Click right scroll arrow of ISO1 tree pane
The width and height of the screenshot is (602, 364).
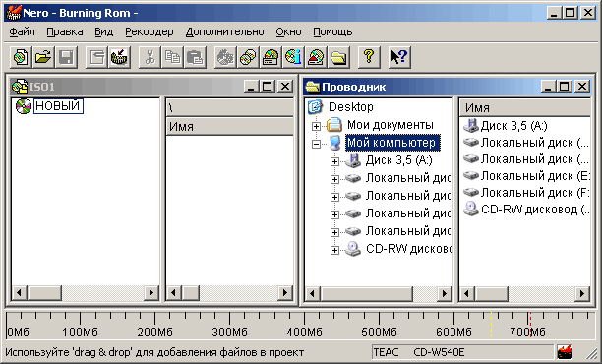151,293
